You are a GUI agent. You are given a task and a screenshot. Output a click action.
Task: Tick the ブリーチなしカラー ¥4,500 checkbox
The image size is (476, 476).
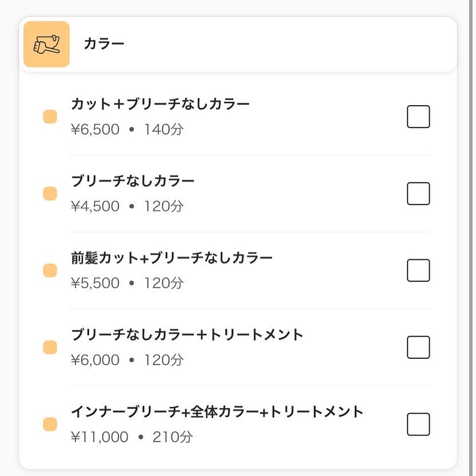pos(418,194)
